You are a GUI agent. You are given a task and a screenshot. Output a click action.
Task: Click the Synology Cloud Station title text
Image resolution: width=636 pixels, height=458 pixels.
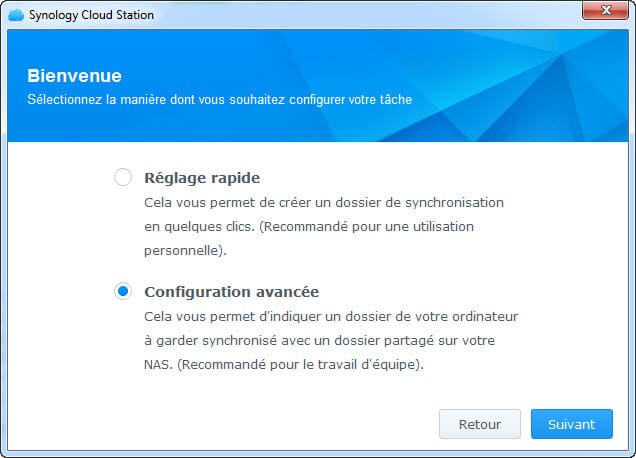pos(91,15)
